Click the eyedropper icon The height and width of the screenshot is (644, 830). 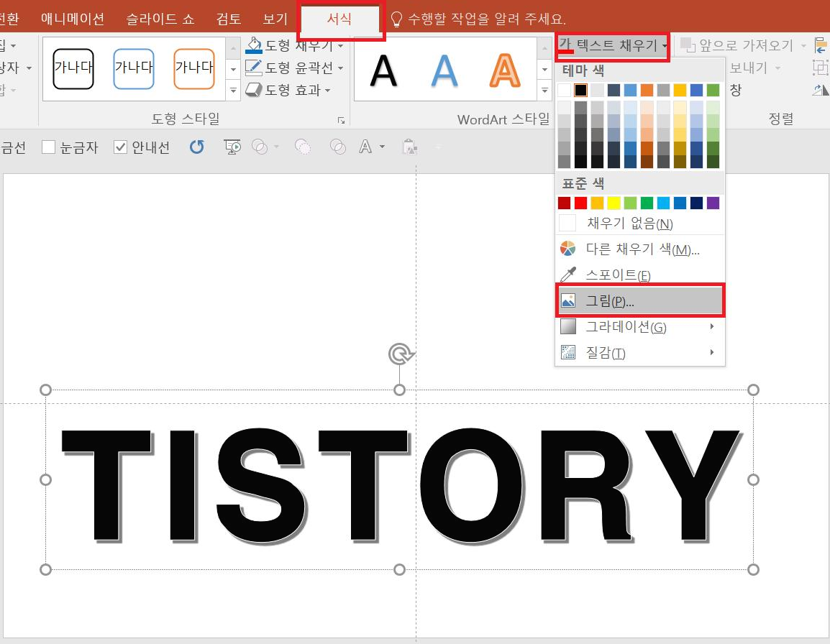[x=567, y=275]
